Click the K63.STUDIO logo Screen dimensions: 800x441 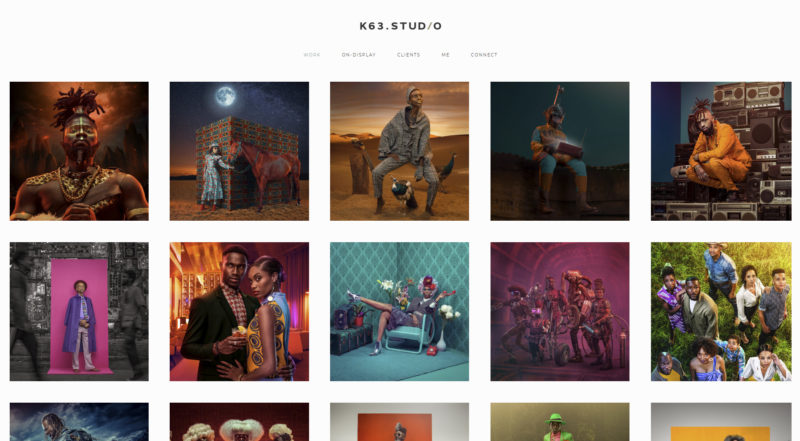pyautogui.click(x=401, y=26)
